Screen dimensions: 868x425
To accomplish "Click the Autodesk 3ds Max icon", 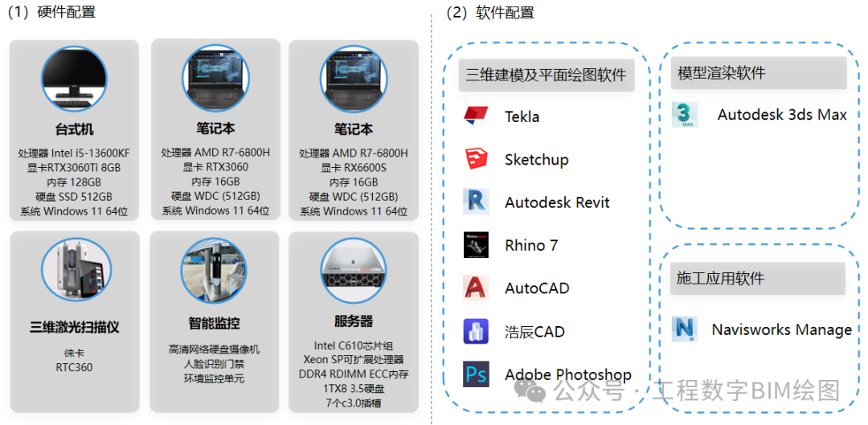I will pos(685,115).
